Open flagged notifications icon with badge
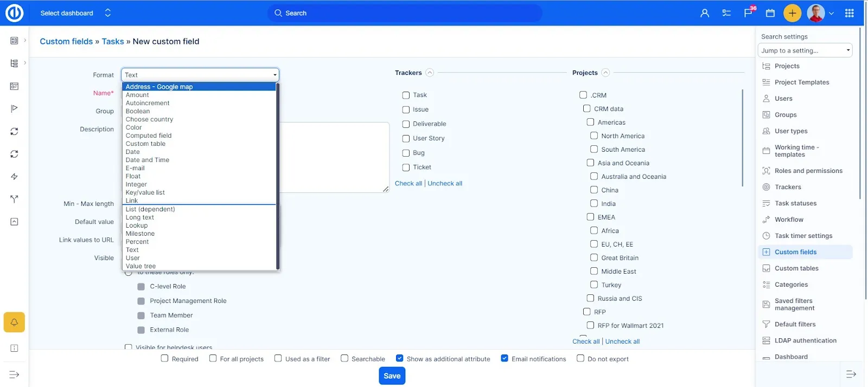 [x=749, y=12]
